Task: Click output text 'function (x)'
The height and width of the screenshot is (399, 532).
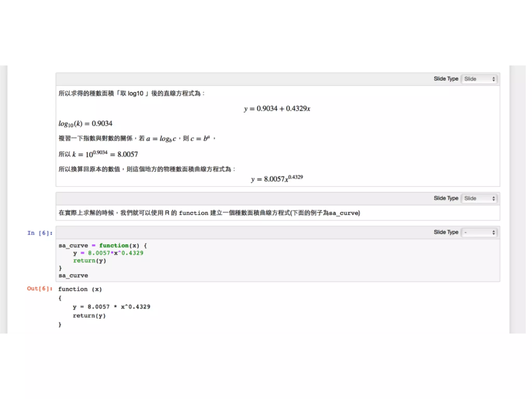Action: tap(80, 289)
